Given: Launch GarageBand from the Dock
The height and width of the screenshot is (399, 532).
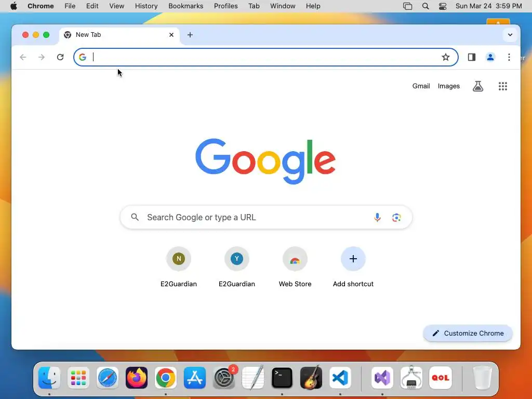Looking at the screenshot, I should [x=311, y=378].
